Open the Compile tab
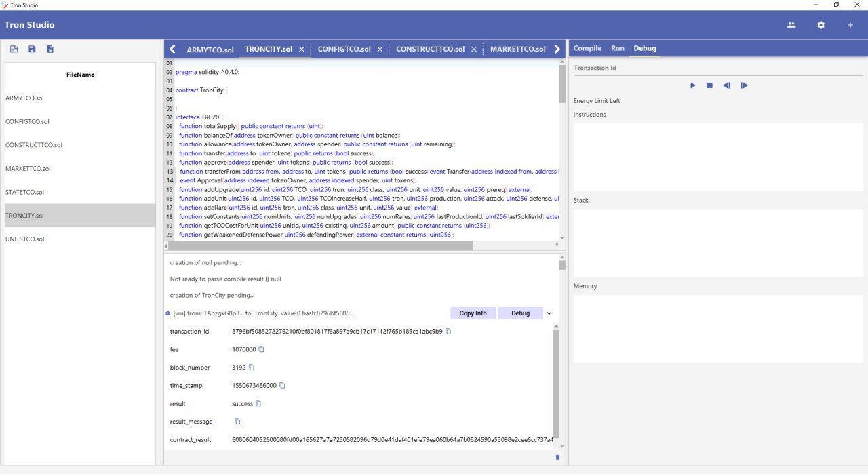This screenshot has width=868, height=474. pos(587,48)
